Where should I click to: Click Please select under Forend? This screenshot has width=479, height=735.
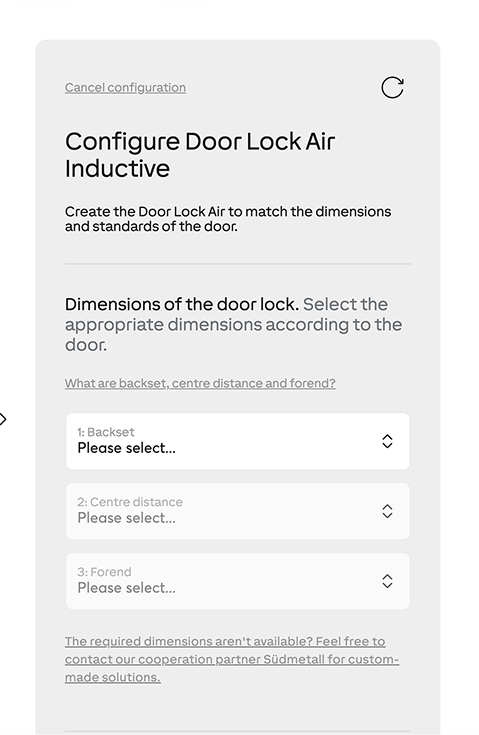click(x=127, y=588)
